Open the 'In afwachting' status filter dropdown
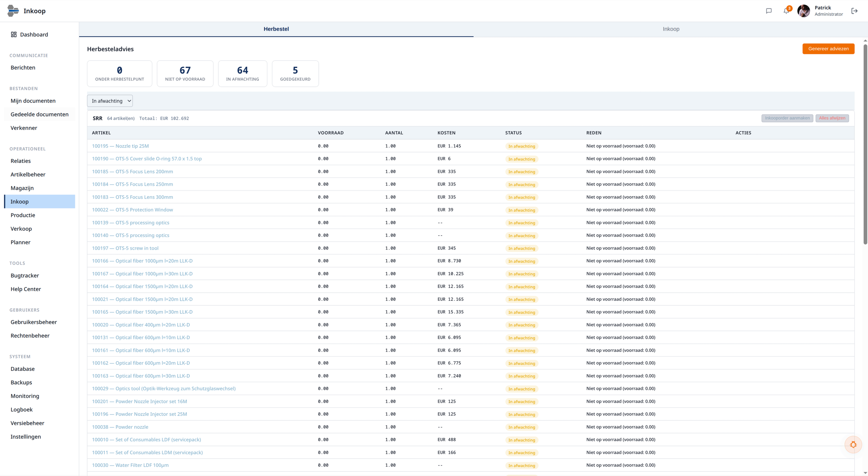 coord(110,101)
